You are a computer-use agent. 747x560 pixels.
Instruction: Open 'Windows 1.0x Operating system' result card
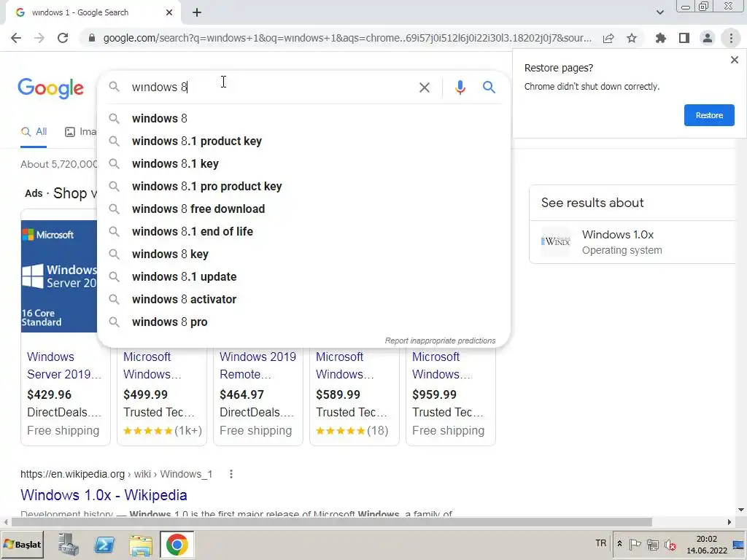(632, 242)
